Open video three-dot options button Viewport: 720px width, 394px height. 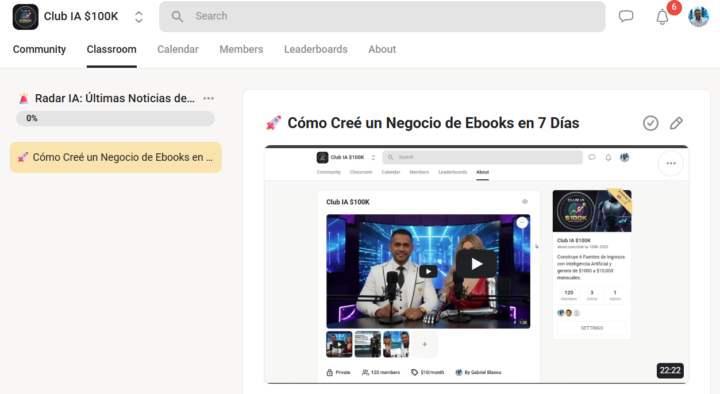point(671,163)
